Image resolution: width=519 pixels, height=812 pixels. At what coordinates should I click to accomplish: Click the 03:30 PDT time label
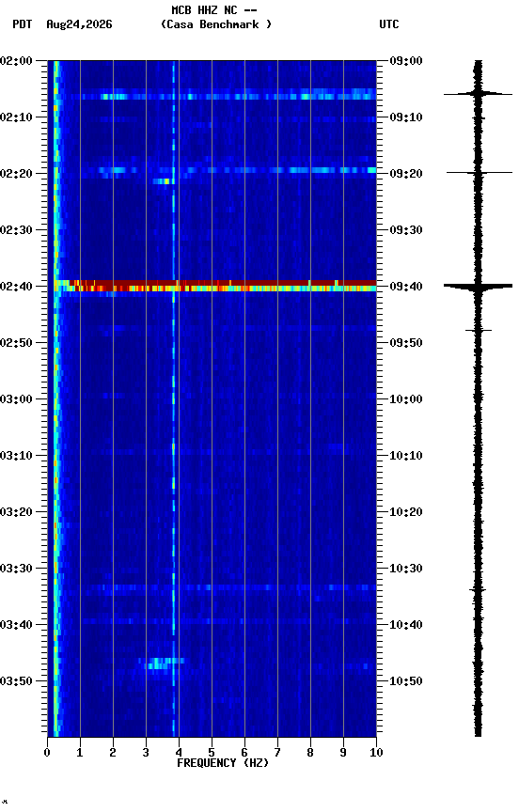(16, 569)
